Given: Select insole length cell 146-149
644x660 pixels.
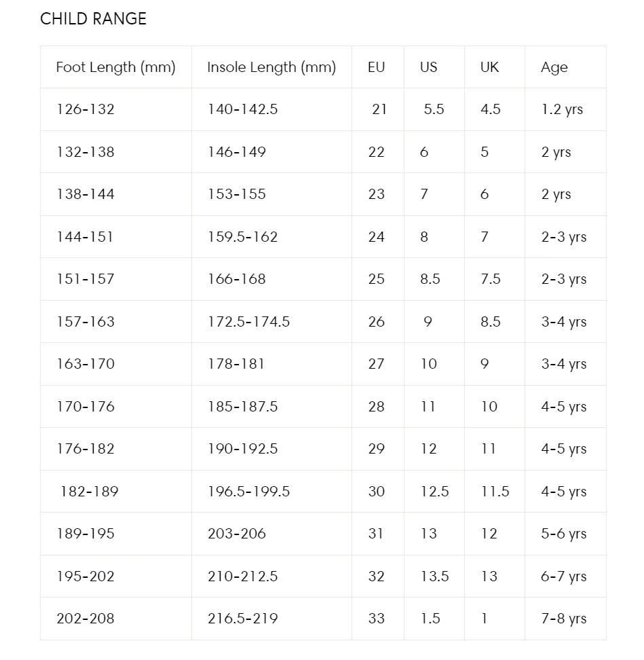Looking at the screenshot, I should coord(271,152).
